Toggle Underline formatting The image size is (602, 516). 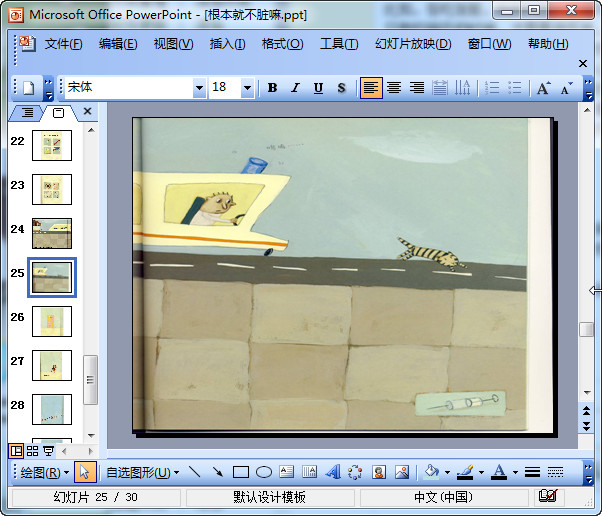click(318, 88)
